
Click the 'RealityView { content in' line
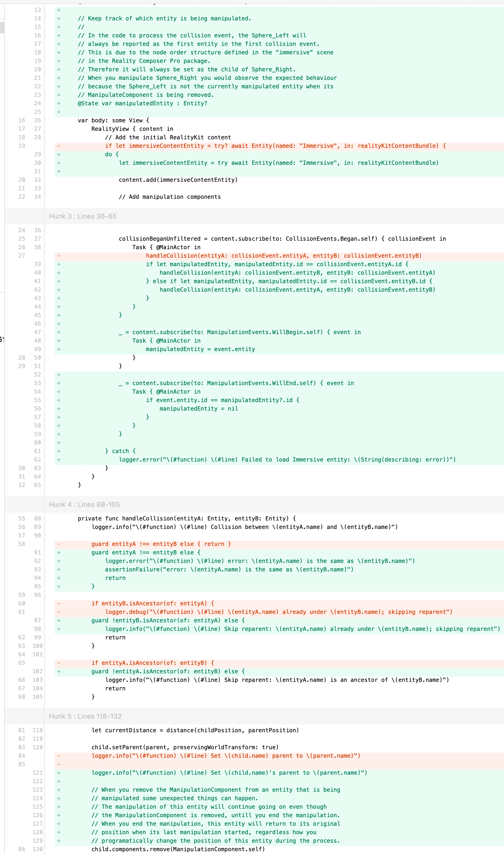pos(132,129)
